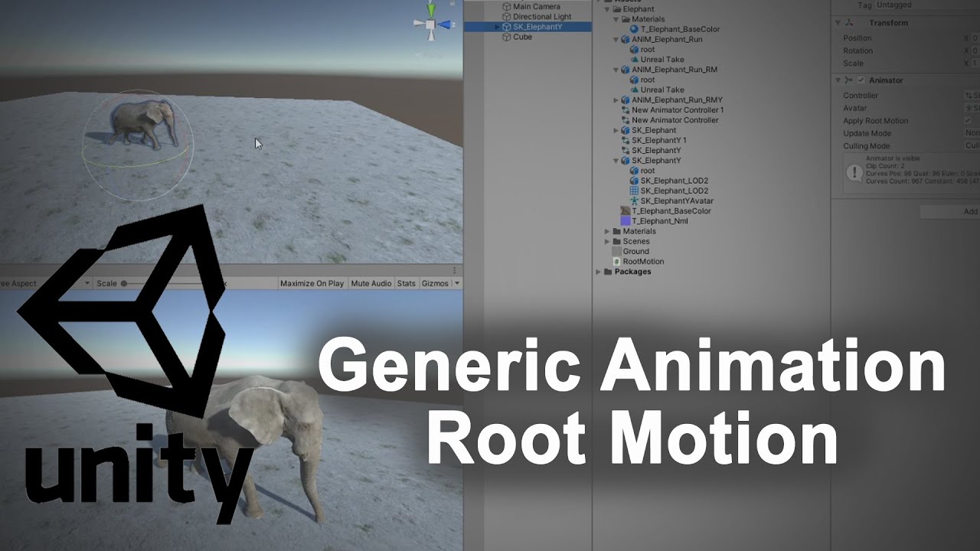Open the Free Aspect dropdown
980x551 pixels.
45,283
